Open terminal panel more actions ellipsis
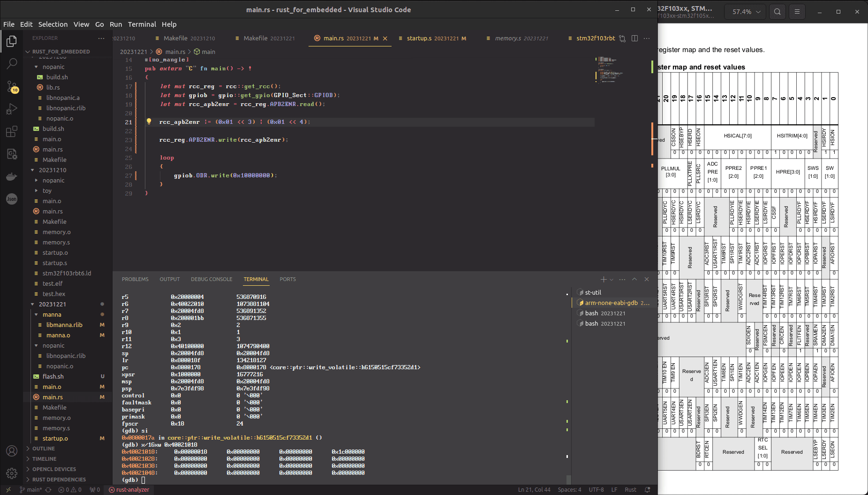The height and width of the screenshot is (495, 868). tap(622, 279)
